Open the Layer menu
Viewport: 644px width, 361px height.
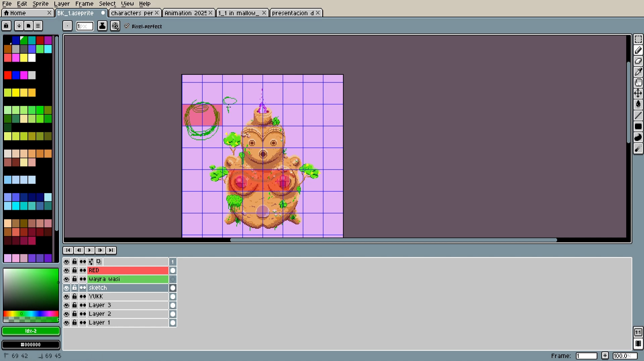(x=62, y=4)
